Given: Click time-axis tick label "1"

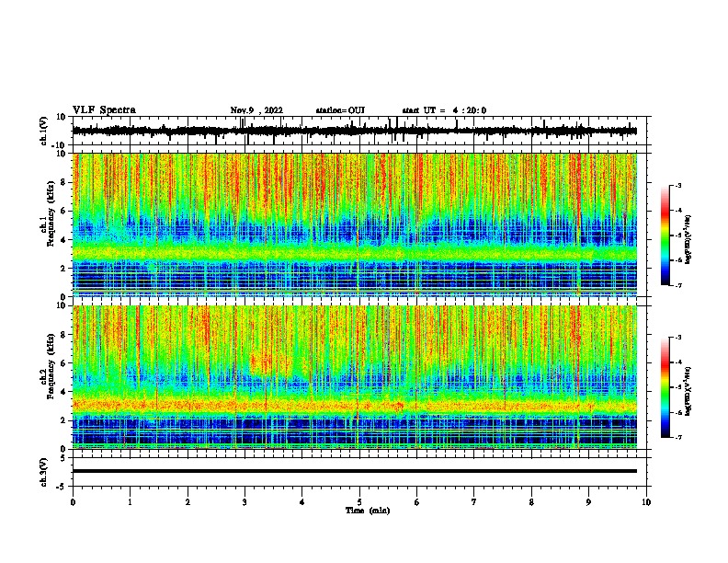Looking at the screenshot, I should click(x=130, y=502).
